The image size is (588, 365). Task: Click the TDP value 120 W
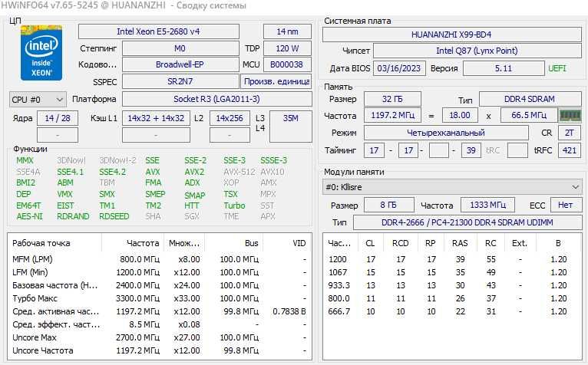tap(287, 48)
